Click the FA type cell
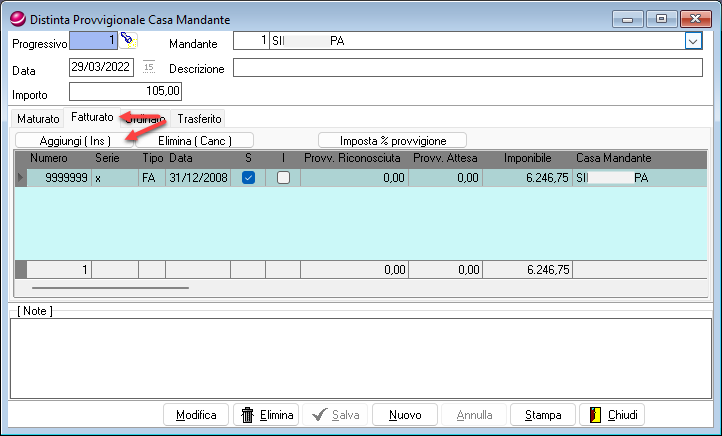Screen dimensions: 722x436 click(152, 178)
